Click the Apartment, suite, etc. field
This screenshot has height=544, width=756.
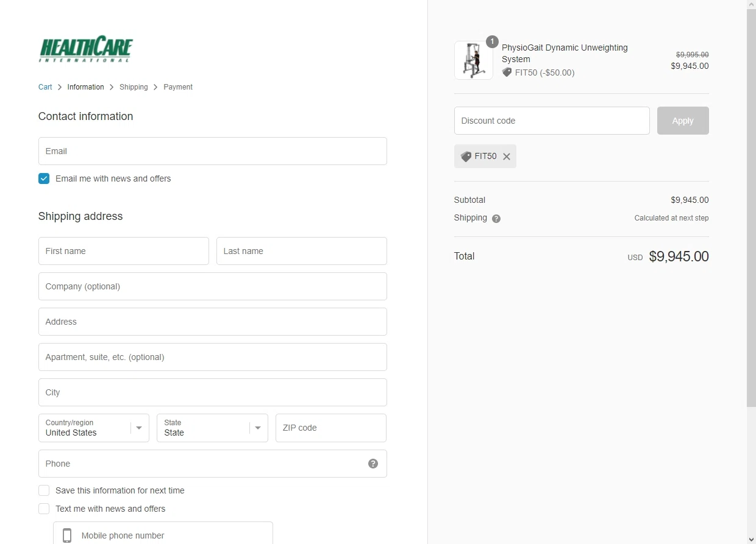[x=213, y=357]
